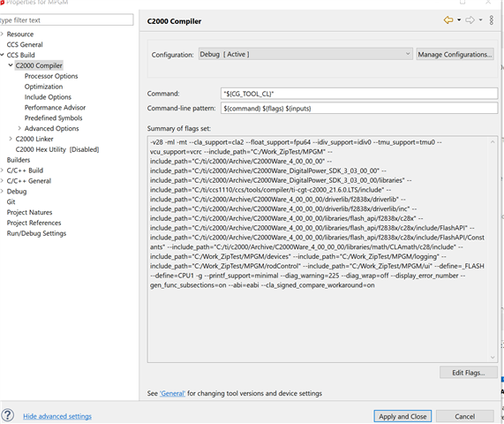
Task: Select C2000 Hex Utility [Disabled]
Action: (x=57, y=149)
